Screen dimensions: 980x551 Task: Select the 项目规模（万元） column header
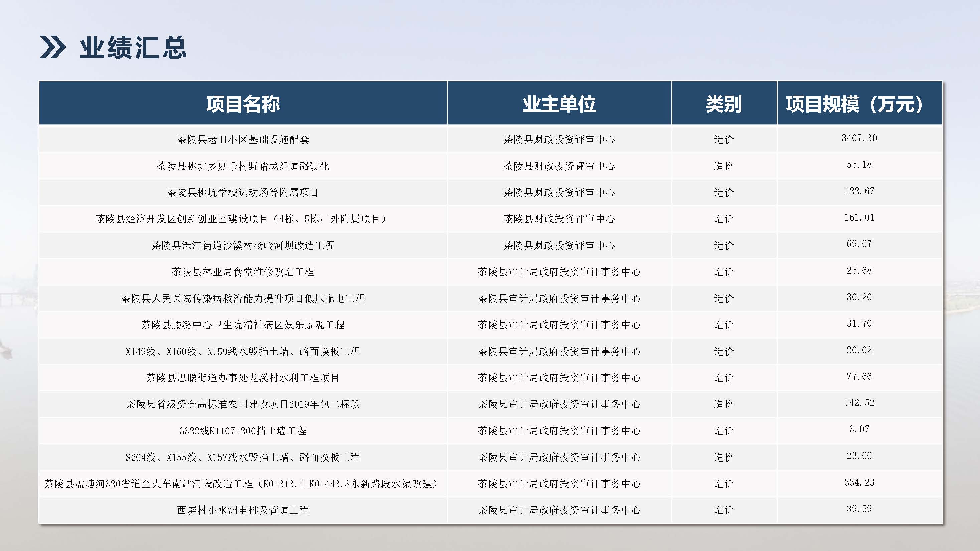(x=854, y=104)
